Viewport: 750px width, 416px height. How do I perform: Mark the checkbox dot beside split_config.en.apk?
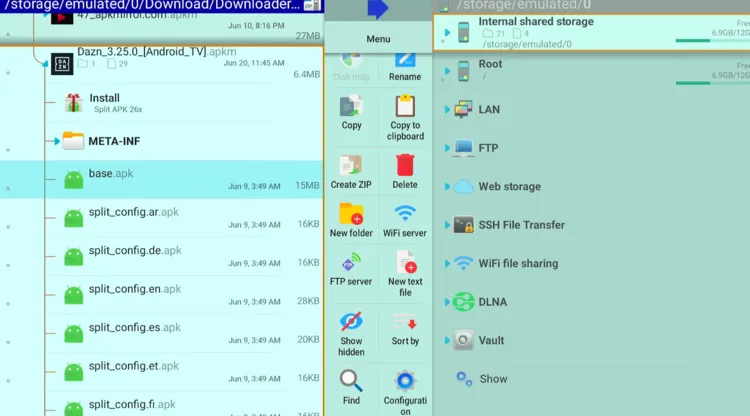(8, 304)
